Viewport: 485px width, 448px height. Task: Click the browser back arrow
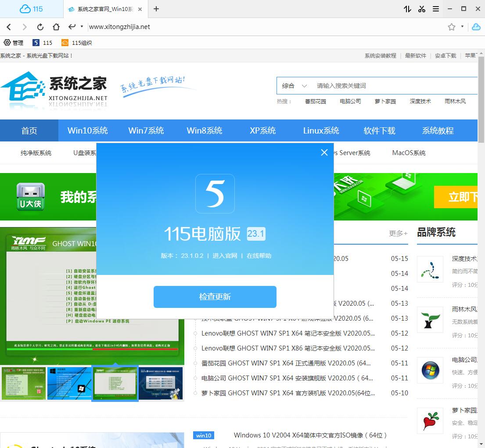click(9, 27)
